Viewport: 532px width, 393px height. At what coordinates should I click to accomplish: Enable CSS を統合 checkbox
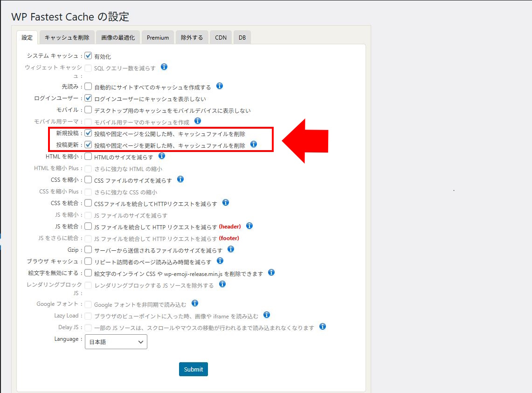[x=88, y=203]
